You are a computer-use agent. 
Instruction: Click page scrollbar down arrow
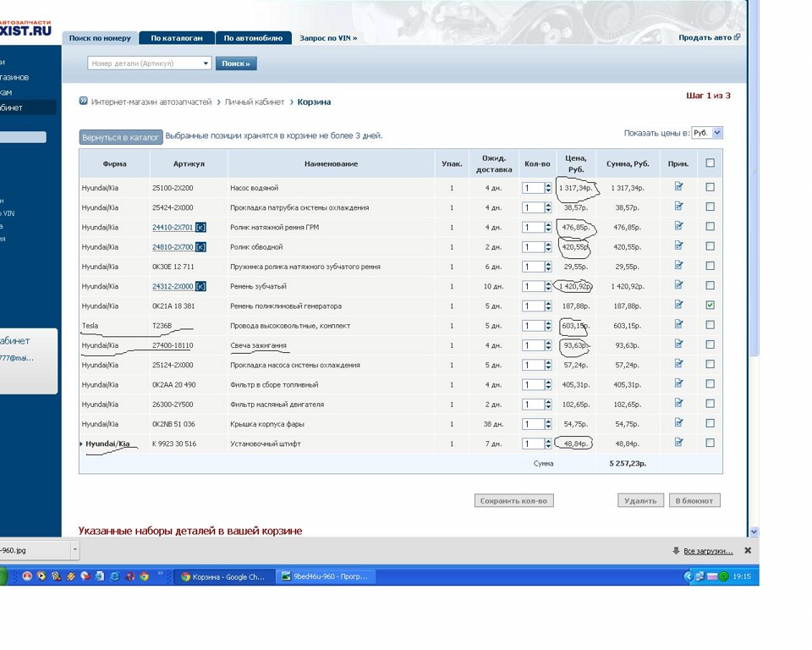754,532
